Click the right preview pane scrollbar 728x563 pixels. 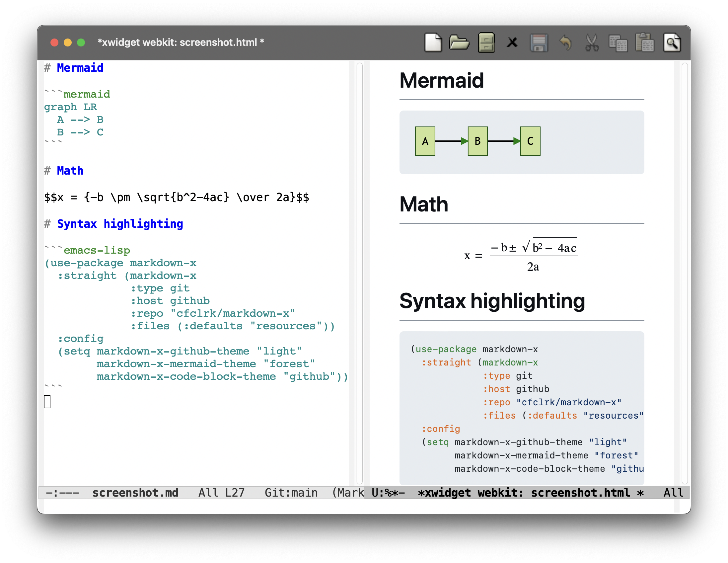tap(685, 273)
